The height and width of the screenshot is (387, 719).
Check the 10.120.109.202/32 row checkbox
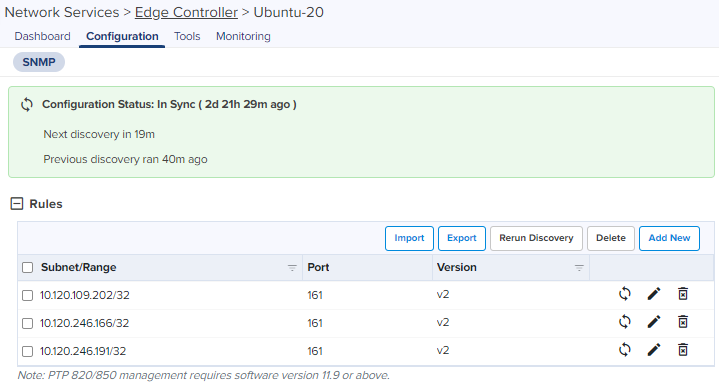28,295
